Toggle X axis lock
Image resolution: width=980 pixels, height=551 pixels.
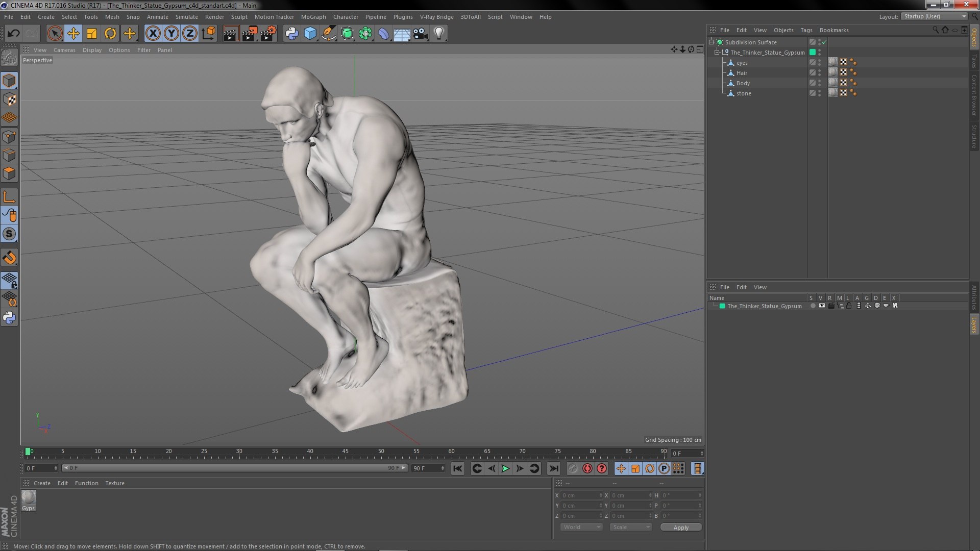coord(153,34)
